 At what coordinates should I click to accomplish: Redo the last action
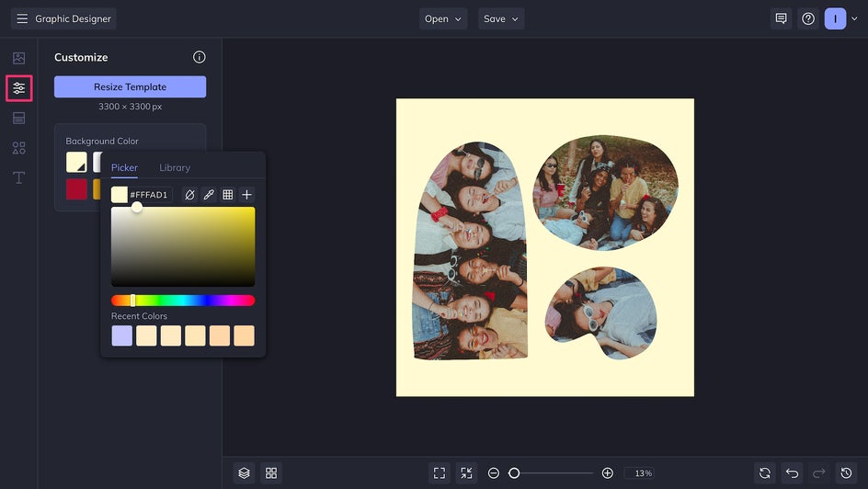(x=819, y=473)
